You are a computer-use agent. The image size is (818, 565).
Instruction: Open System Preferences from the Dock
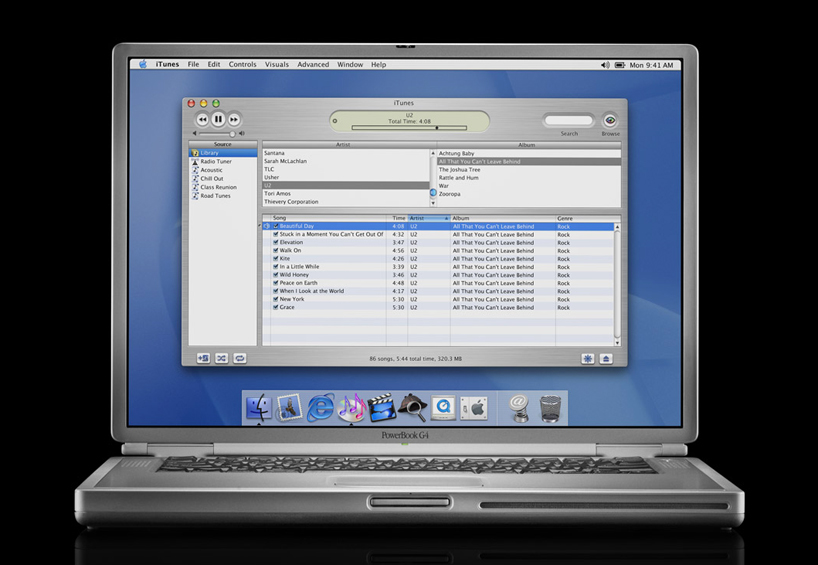coord(474,408)
